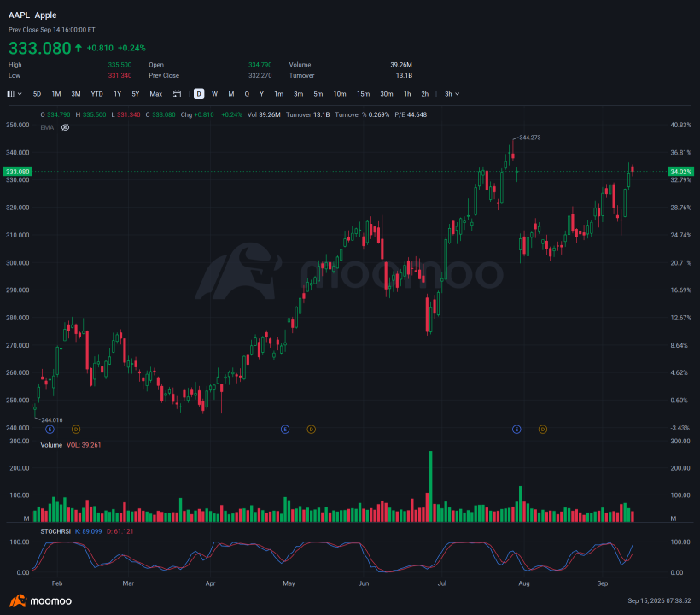Image resolution: width=700 pixels, height=615 pixels.
Task: Click the large 333.080 price quote
Action: point(40,48)
